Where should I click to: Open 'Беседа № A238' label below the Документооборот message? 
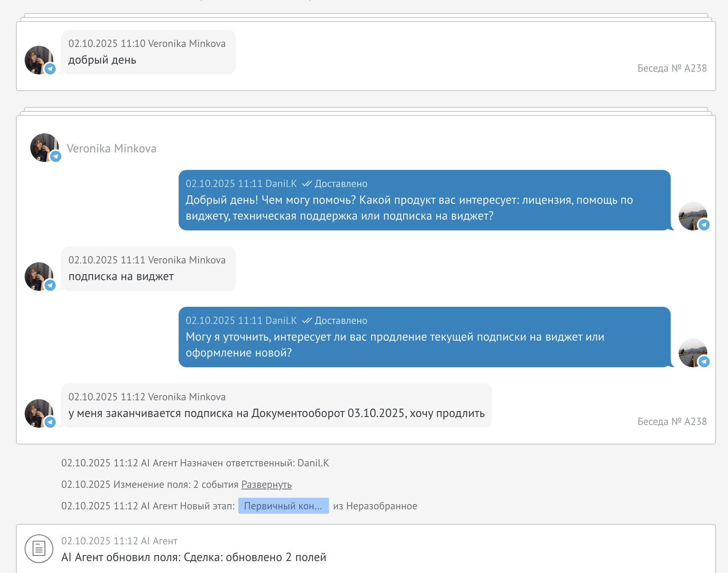672,422
